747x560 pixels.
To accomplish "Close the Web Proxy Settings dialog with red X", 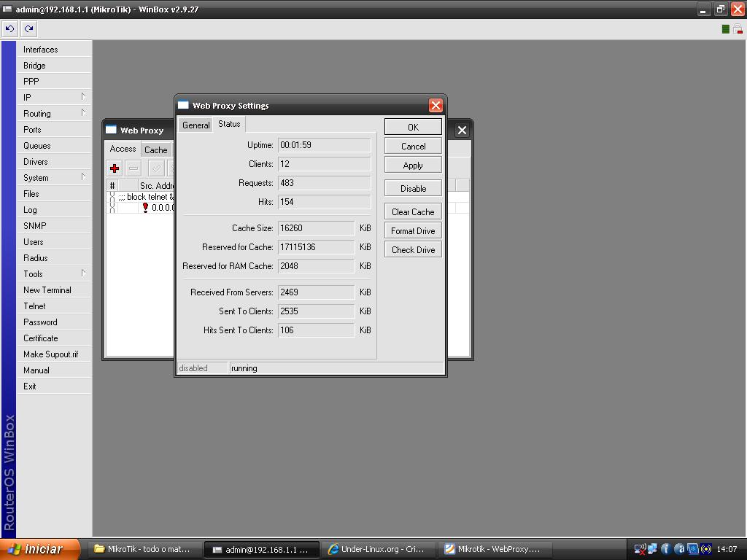I will point(436,105).
